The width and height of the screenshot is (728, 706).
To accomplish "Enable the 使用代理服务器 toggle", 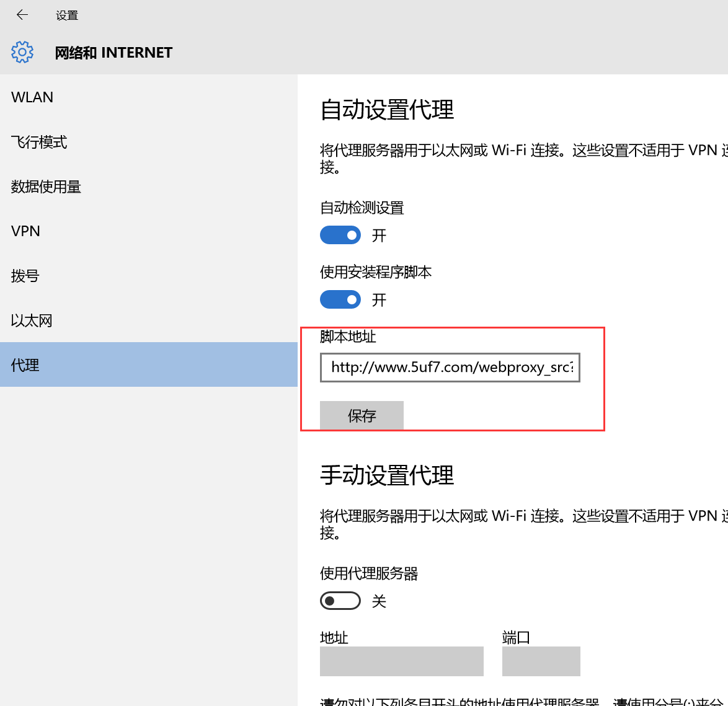I will tap(340, 601).
